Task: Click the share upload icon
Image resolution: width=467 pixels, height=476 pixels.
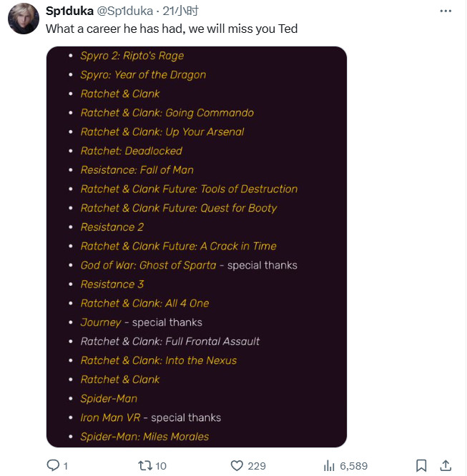Action: coord(446,465)
